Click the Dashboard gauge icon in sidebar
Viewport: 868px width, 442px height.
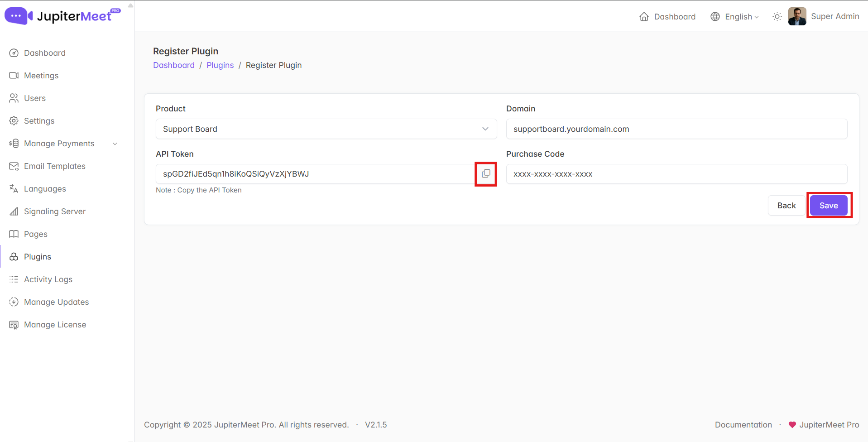[14, 53]
